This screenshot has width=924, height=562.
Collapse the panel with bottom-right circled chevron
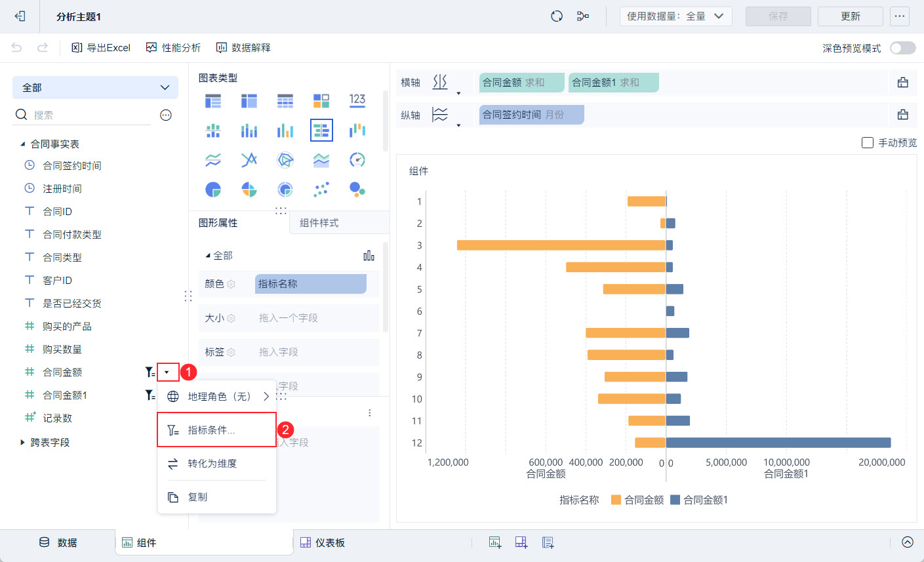908,542
